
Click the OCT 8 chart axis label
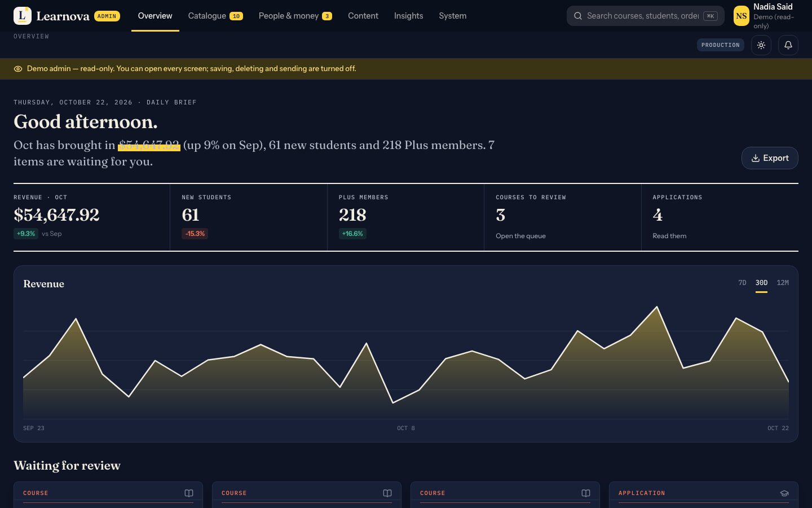pos(406,428)
